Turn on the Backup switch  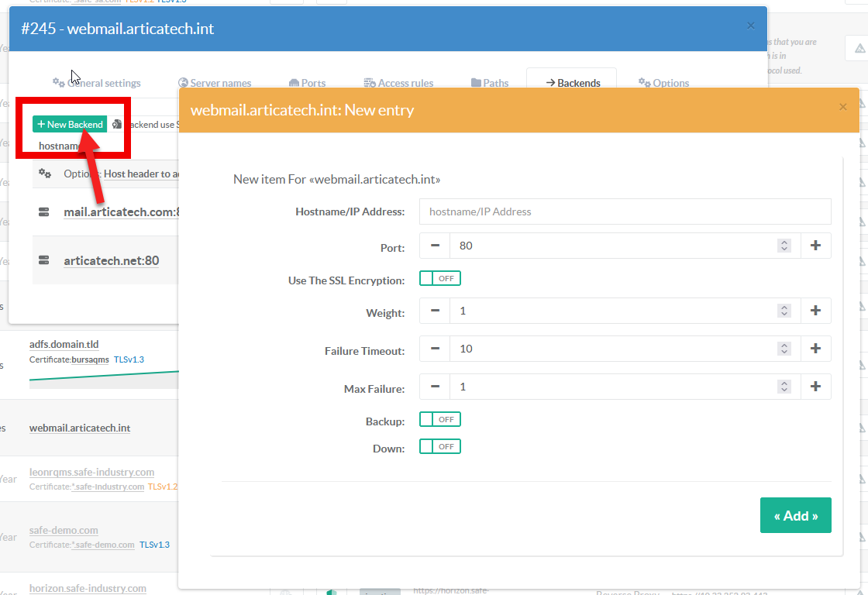click(x=440, y=419)
